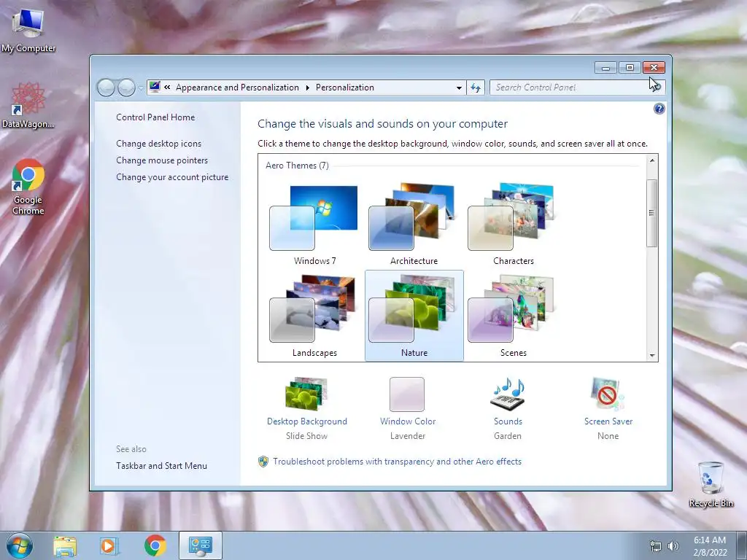Click the search magnifier icon
The height and width of the screenshot is (560, 747).
pos(657,87)
